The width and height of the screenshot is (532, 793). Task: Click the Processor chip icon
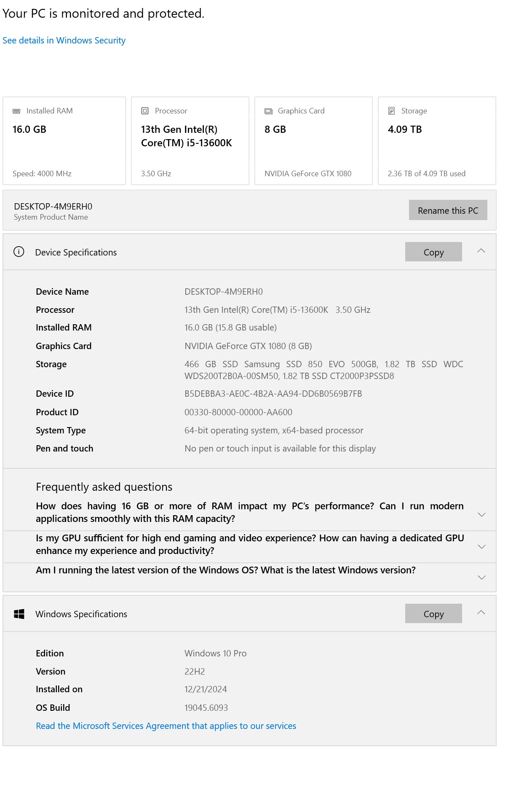point(145,111)
